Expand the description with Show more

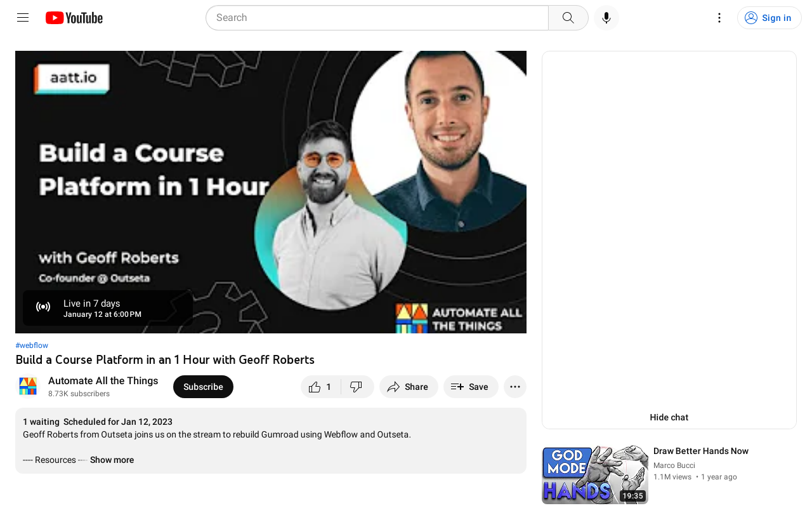tap(112, 459)
